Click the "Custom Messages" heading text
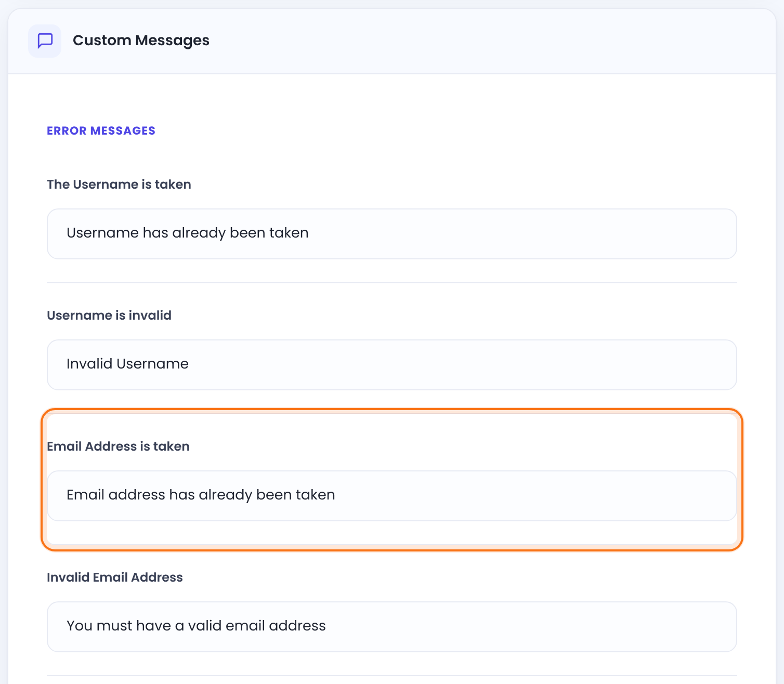 [x=141, y=41]
